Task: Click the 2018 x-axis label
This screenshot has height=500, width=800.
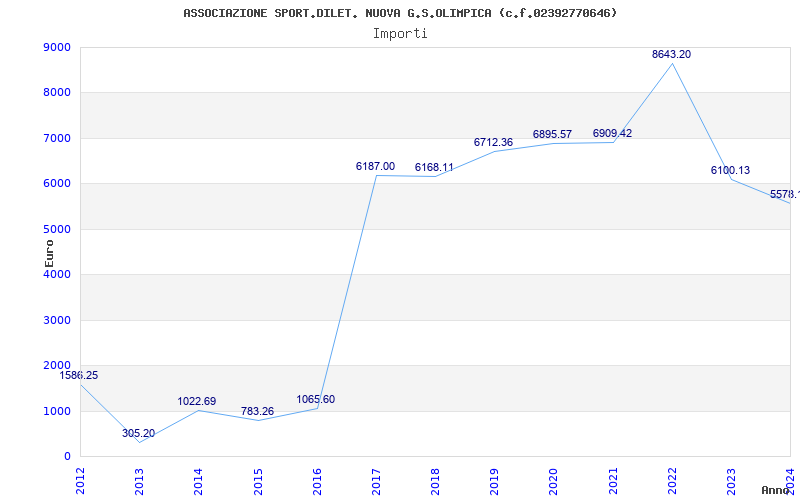Action: coord(435,481)
